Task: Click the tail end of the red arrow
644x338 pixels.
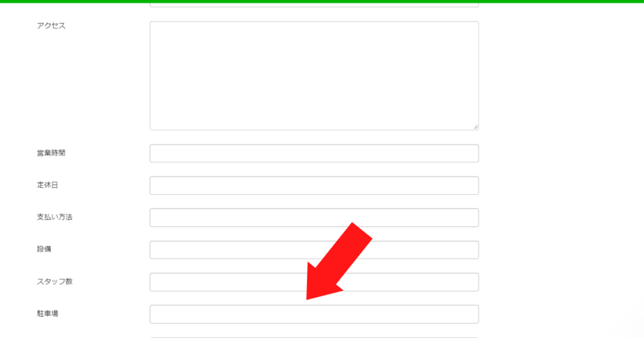Action: (x=362, y=231)
